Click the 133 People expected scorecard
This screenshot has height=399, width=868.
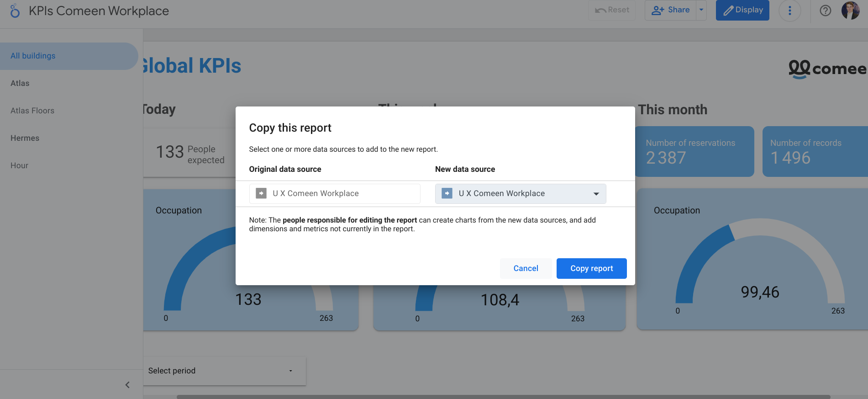click(190, 153)
